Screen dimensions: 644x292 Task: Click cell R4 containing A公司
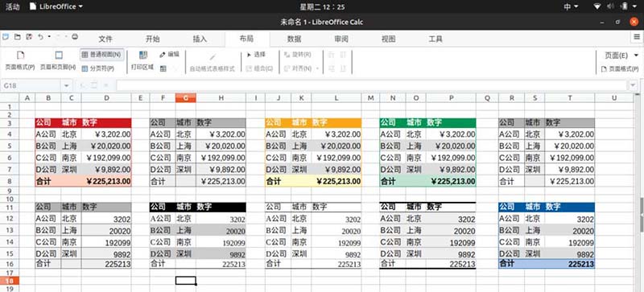click(511, 134)
